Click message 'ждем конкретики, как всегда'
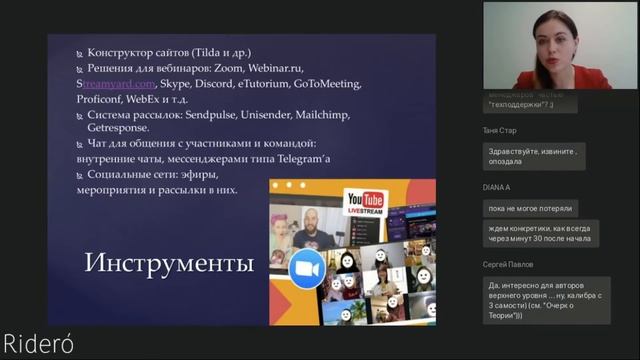 541,233
